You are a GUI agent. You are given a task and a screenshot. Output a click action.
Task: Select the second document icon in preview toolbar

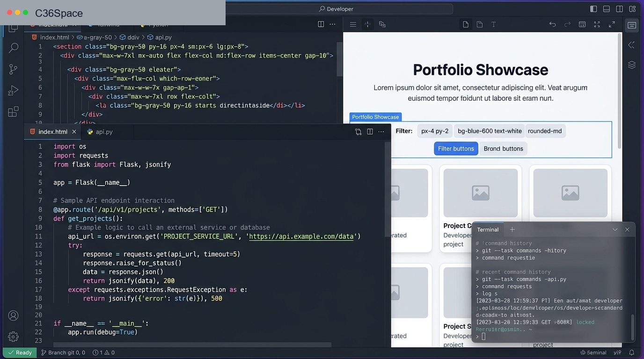coord(480,24)
